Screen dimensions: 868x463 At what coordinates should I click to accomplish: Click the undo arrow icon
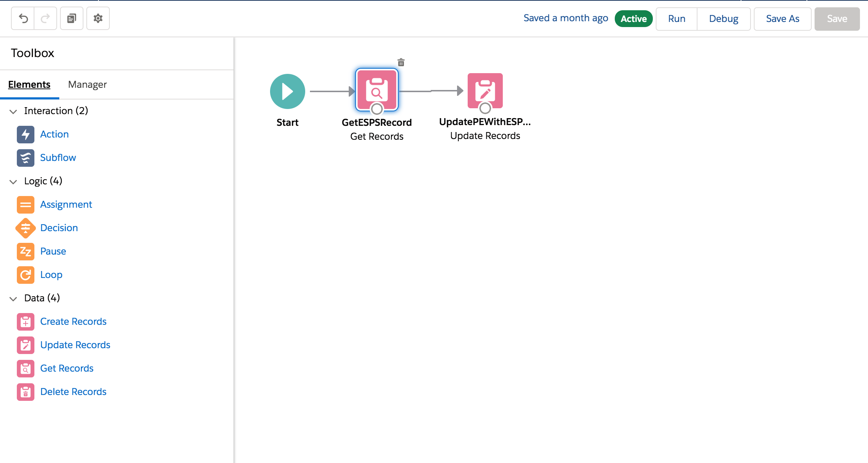[x=23, y=18]
